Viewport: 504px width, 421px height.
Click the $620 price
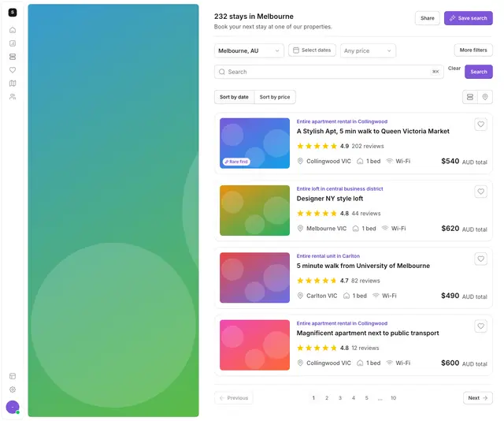click(450, 229)
